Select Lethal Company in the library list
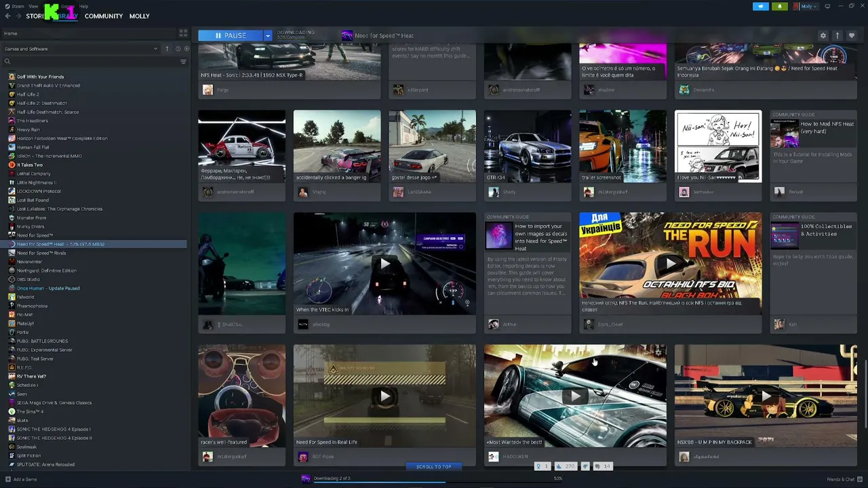The width and height of the screenshot is (868, 488). point(33,174)
